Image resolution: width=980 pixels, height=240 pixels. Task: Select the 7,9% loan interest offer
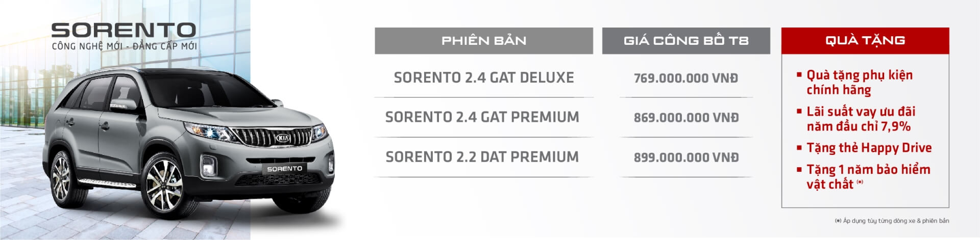(861, 119)
